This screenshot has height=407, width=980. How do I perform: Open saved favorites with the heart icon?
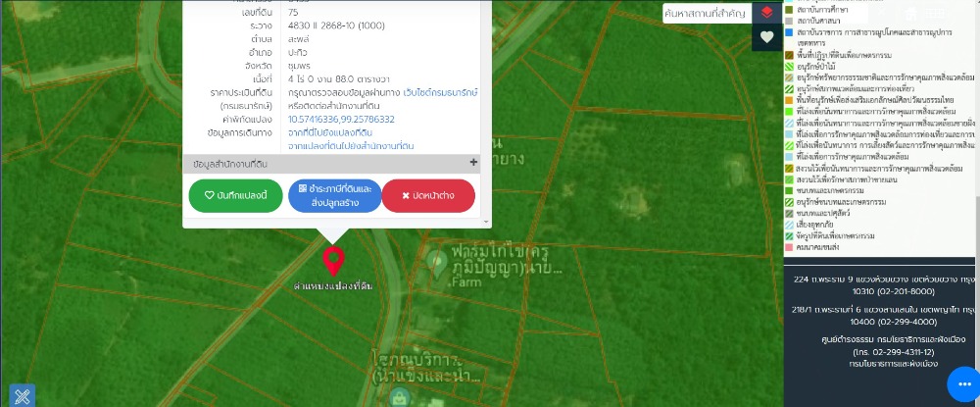tap(766, 37)
